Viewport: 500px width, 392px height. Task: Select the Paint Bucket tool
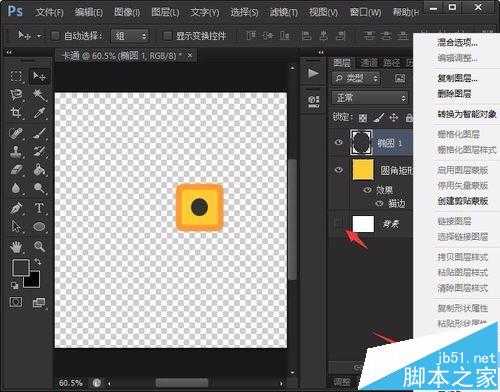[39, 170]
